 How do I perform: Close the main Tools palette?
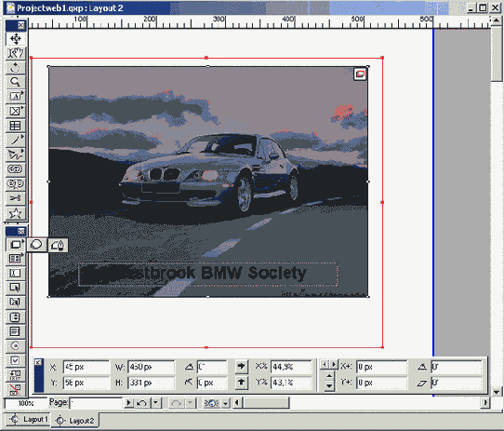tap(20, 25)
